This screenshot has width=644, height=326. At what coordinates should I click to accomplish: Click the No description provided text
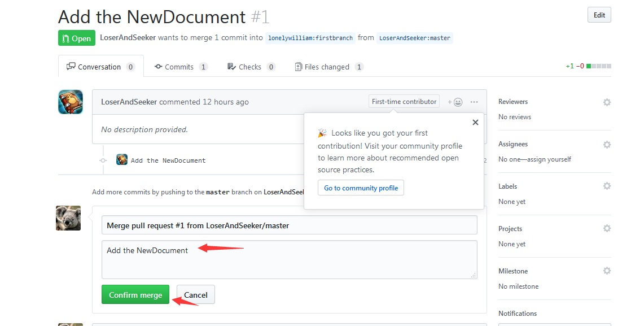click(144, 129)
